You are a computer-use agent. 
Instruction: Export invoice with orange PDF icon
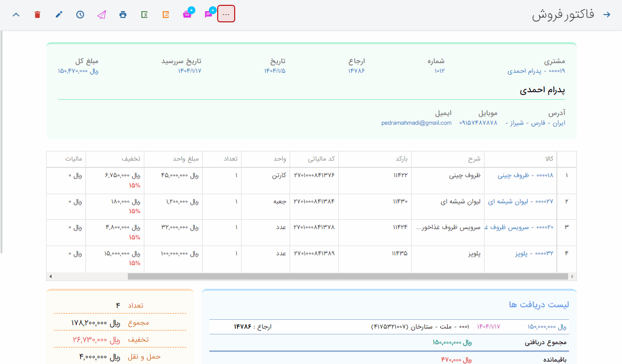[x=166, y=15]
